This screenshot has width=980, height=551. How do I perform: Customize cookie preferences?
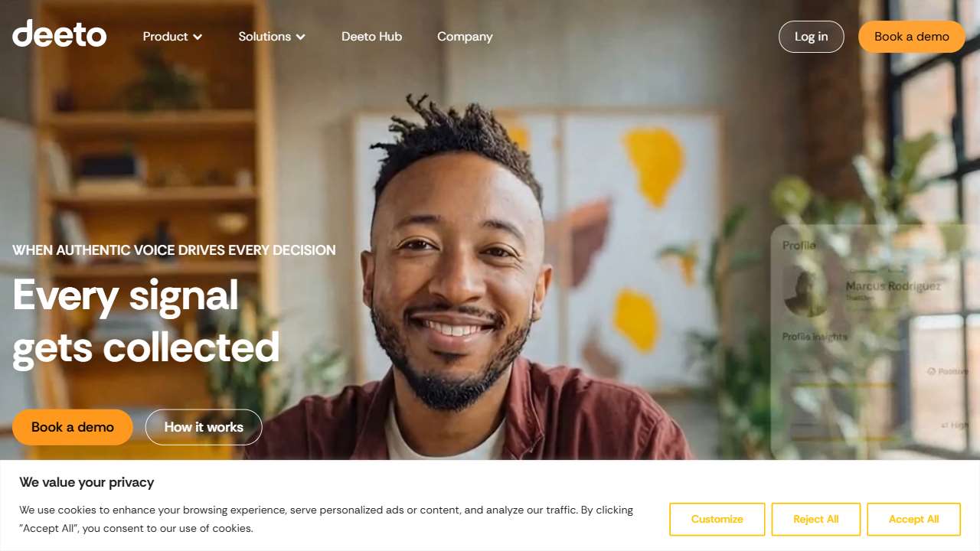pos(717,519)
